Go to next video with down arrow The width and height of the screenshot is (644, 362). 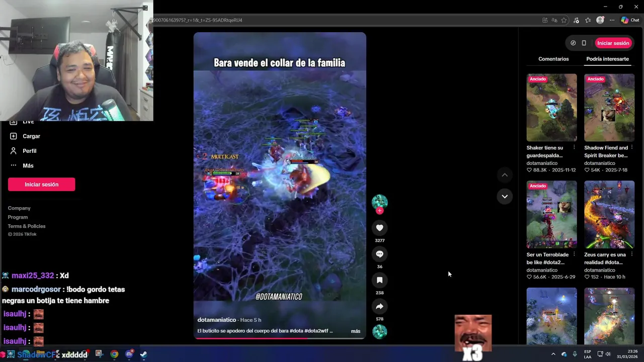click(505, 197)
